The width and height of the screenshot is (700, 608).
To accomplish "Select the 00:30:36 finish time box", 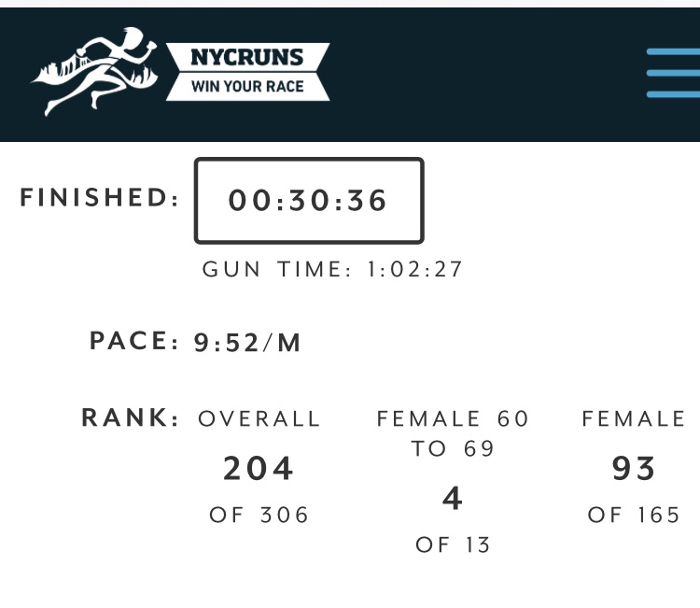I will [309, 201].
